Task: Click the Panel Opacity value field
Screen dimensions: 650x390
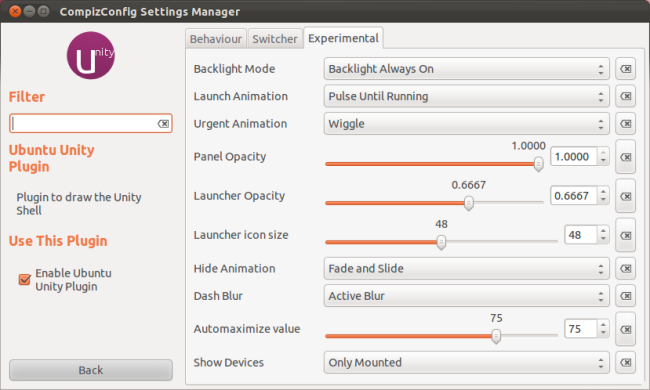Action: [574, 157]
